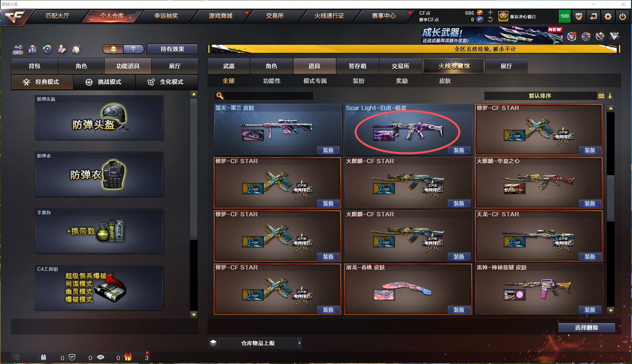Click the mouse icon in left toolbar
The image size is (632, 364).
click(x=76, y=49)
